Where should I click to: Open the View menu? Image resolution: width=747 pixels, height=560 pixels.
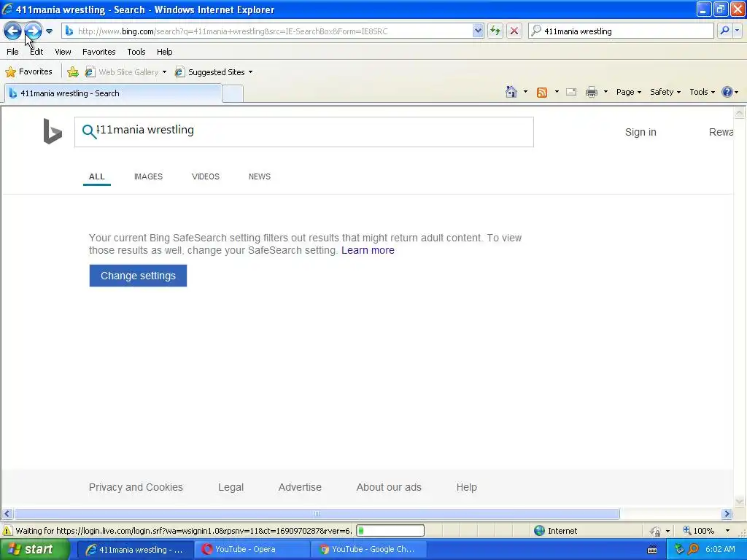click(63, 52)
